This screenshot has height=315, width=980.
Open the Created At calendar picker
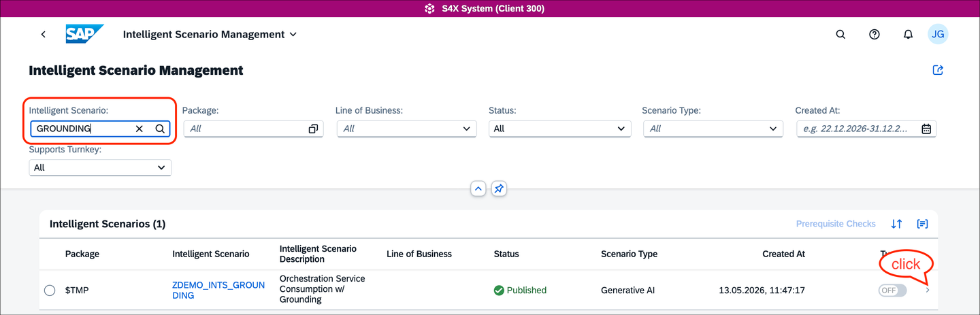(x=926, y=129)
